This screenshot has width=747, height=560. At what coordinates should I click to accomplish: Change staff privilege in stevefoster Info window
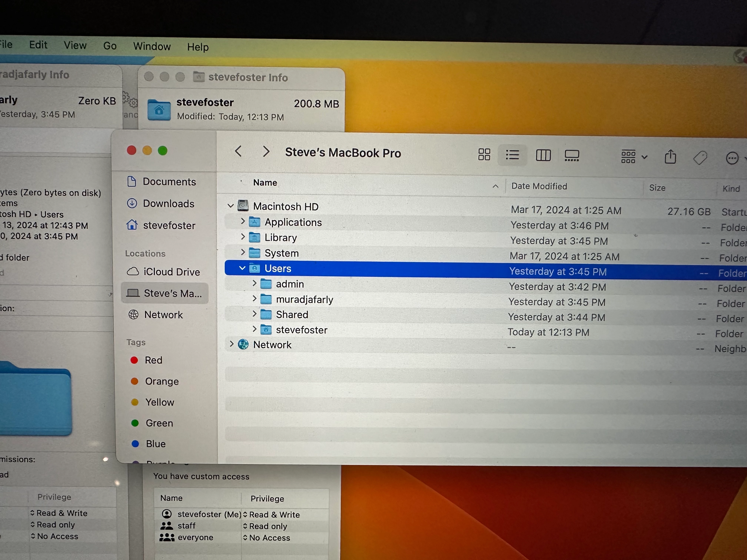click(265, 526)
